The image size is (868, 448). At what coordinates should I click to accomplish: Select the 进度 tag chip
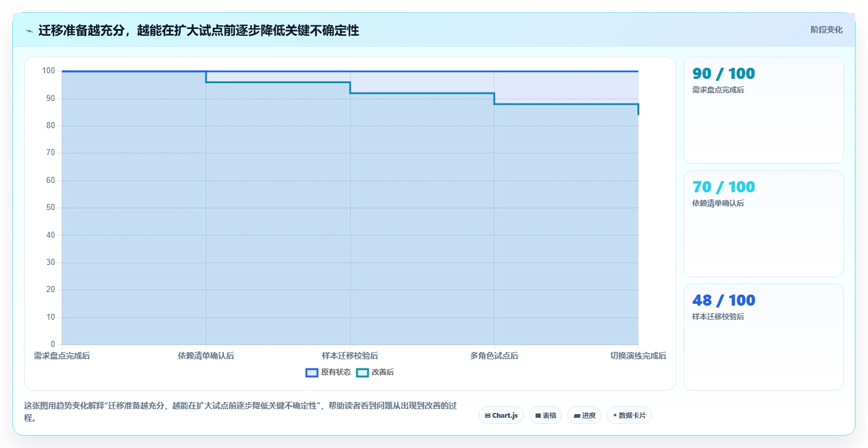584,415
